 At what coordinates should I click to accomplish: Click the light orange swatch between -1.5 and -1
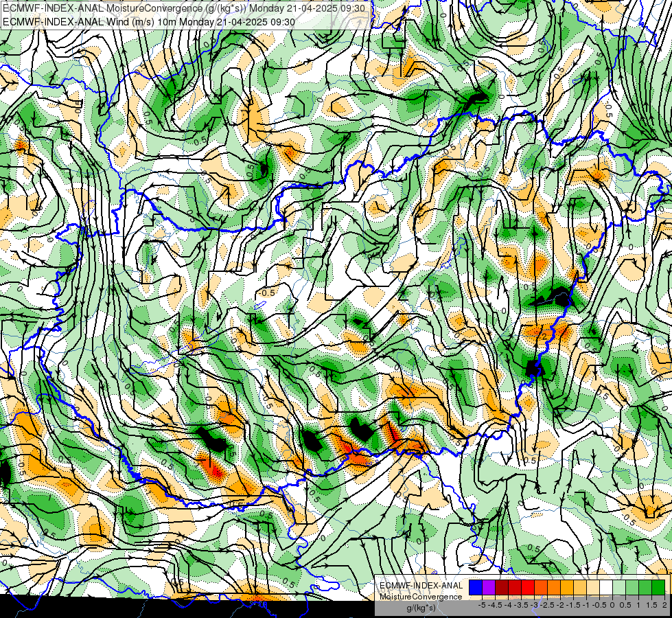pos(580,587)
